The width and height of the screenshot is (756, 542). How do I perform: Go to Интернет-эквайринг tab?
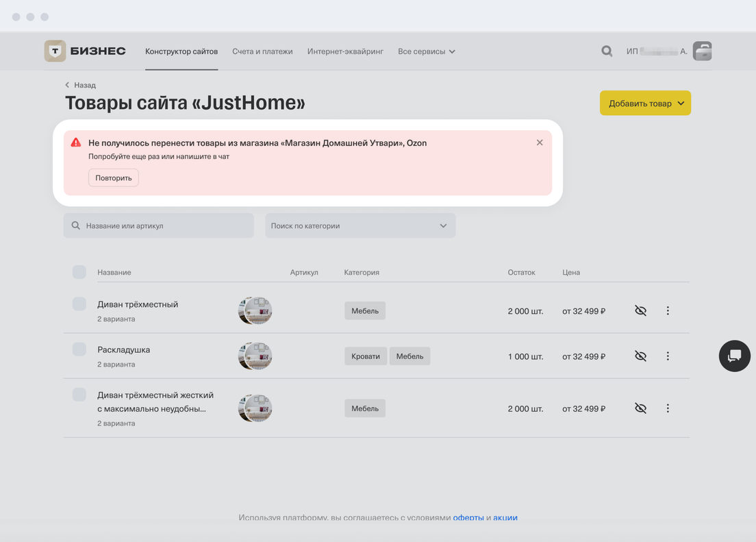pos(345,51)
